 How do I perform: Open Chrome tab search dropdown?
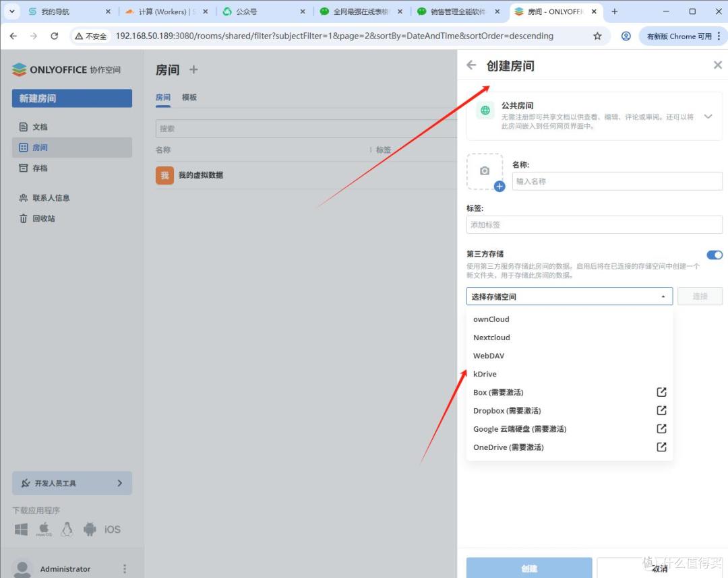(x=12, y=11)
